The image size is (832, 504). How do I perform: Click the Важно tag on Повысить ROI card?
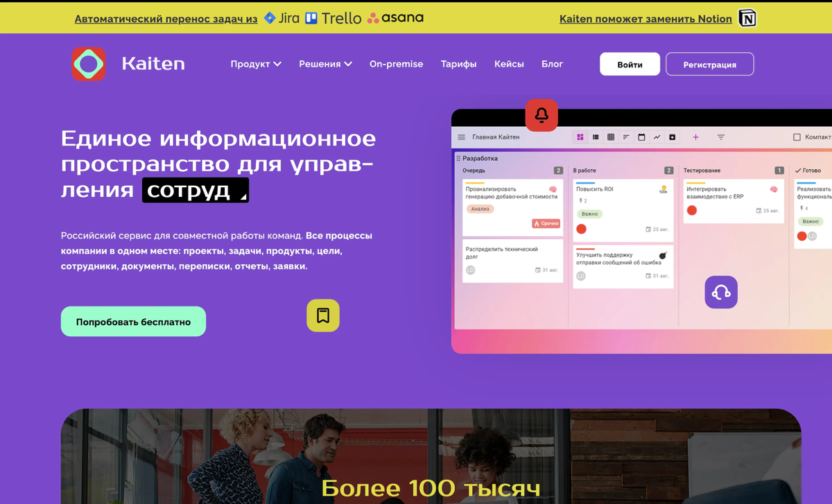coord(589,214)
